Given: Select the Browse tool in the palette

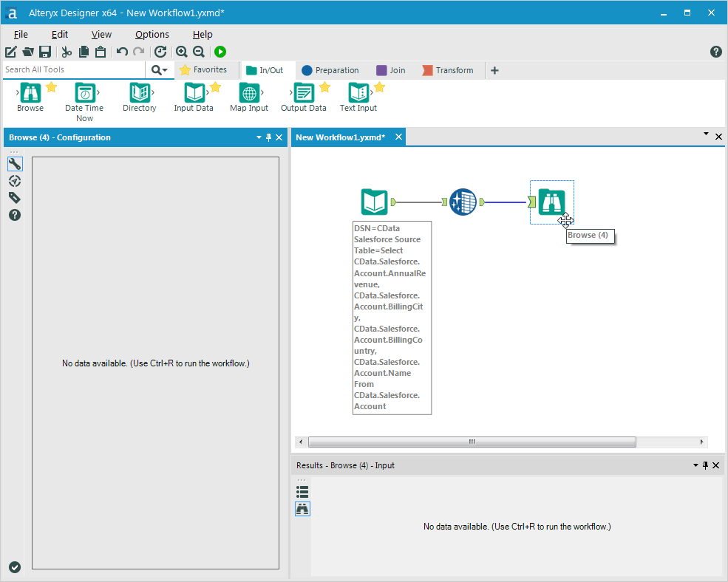Looking at the screenshot, I should (x=30, y=97).
